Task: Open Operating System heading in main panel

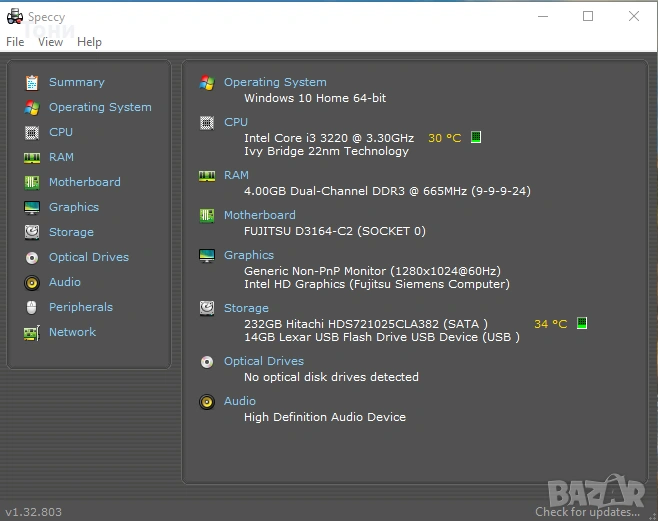Action: [x=275, y=82]
